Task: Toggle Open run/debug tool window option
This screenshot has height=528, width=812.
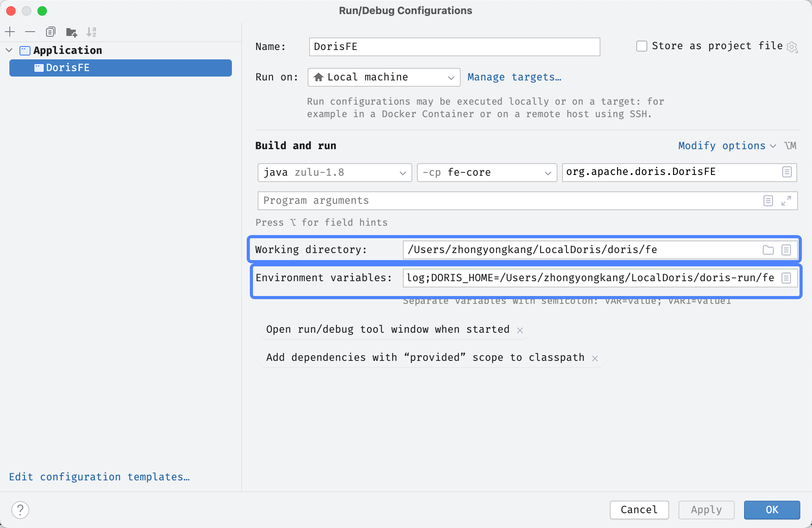Action: click(520, 329)
